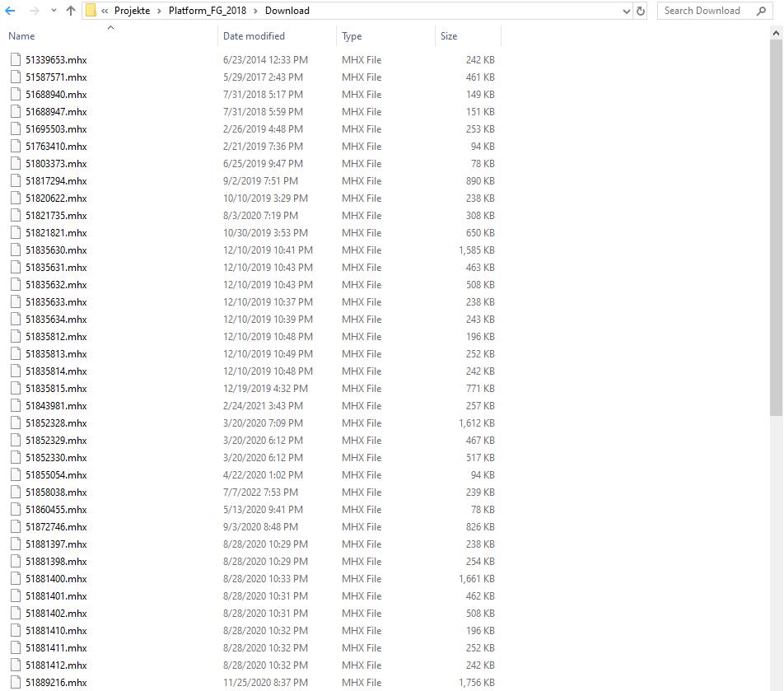Click the date 7/7/2022 7:53 PM
784x691 pixels.
[x=260, y=492]
